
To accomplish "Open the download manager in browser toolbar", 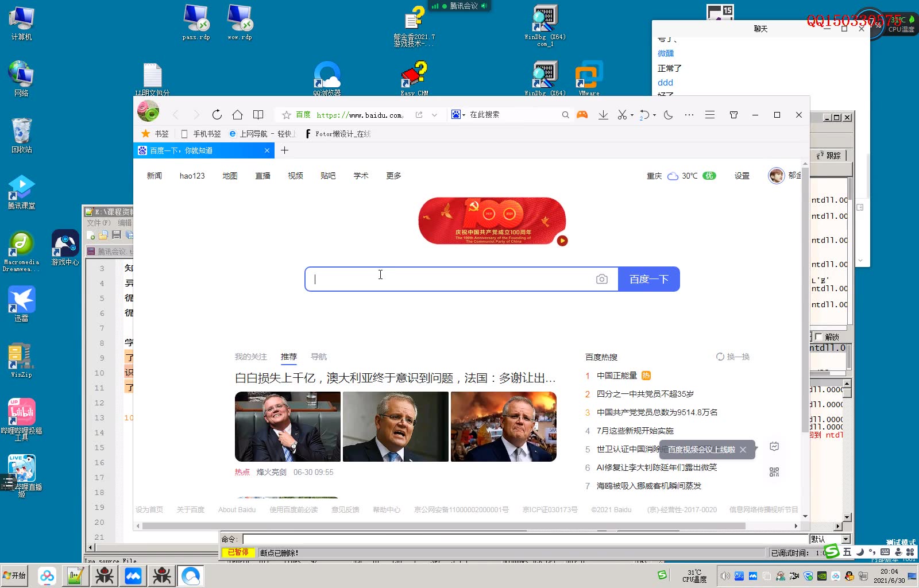I will (x=603, y=114).
